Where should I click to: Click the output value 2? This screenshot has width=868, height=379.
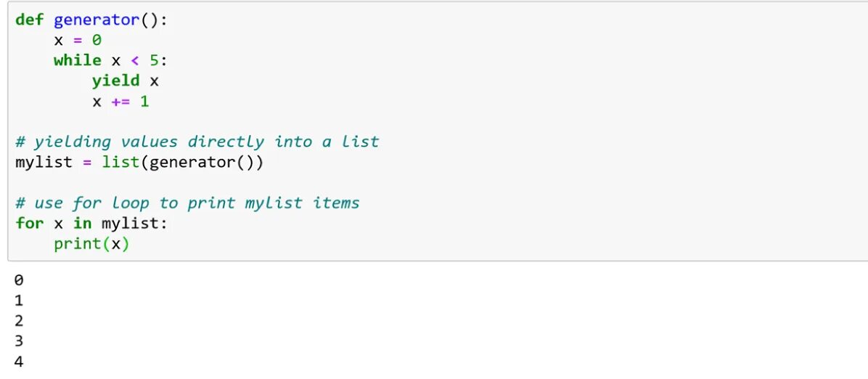click(x=20, y=322)
